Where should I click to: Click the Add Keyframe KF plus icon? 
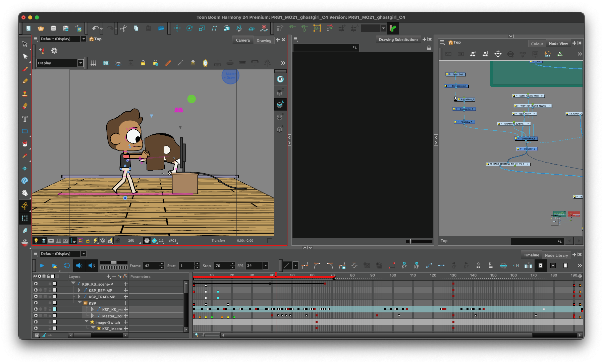[x=404, y=265]
